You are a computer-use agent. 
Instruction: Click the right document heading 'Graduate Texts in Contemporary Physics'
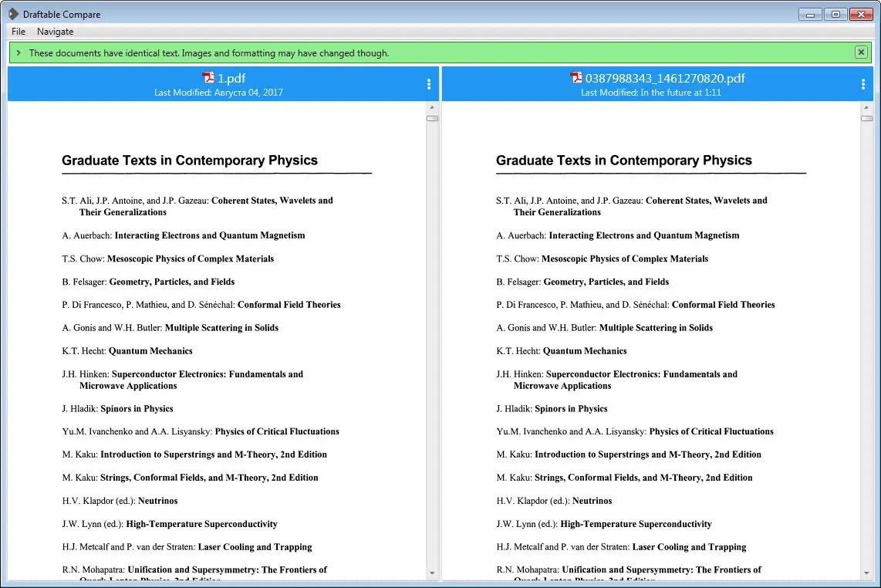tap(623, 161)
